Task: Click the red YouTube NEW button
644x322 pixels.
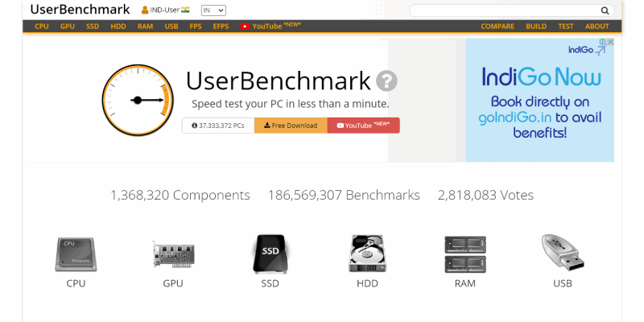Action: 364,126
